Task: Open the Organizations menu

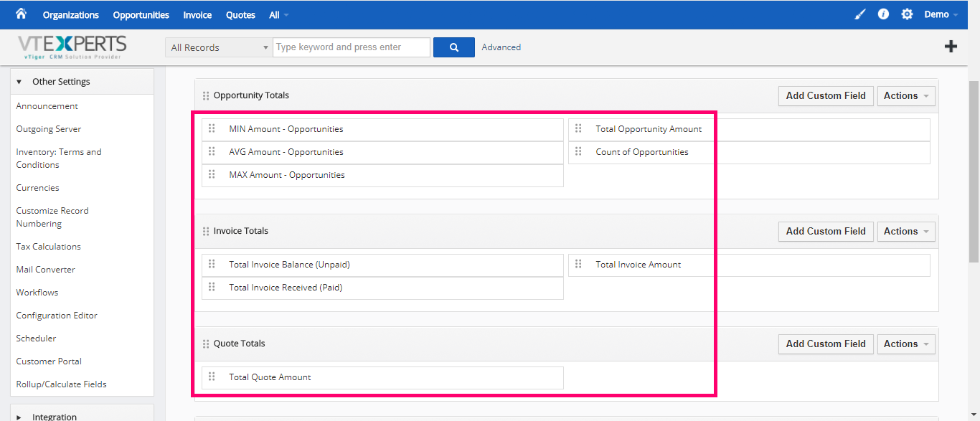Action: pyautogui.click(x=71, y=15)
